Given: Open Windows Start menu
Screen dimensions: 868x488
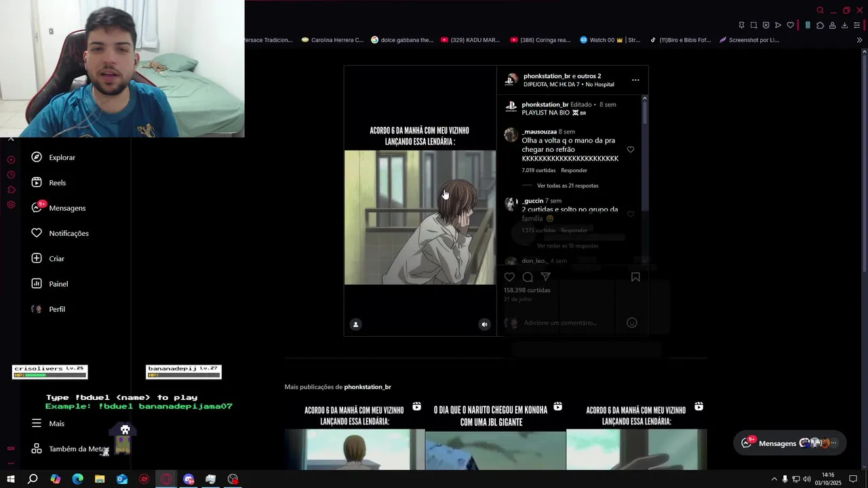Looking at the screenshot, I should point(10,479).
